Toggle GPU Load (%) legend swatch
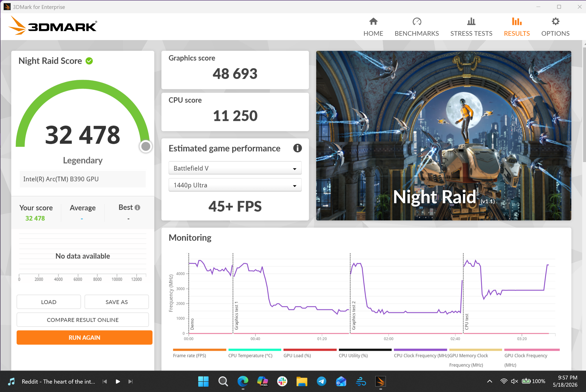 tap(310, 350)
